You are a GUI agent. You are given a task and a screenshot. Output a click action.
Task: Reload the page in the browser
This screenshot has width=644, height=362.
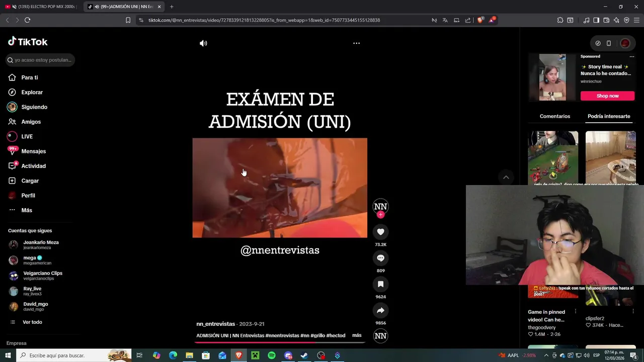[x=27, y=20]
